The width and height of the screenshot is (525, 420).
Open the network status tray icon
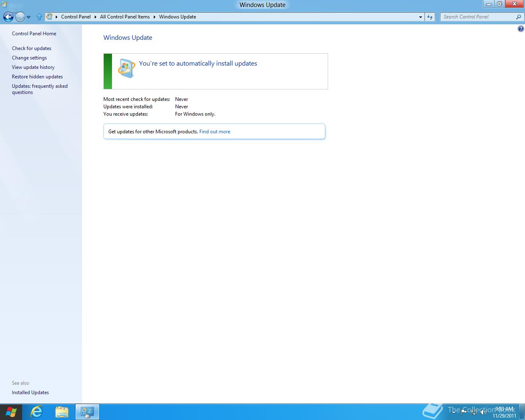pos(474,412)
